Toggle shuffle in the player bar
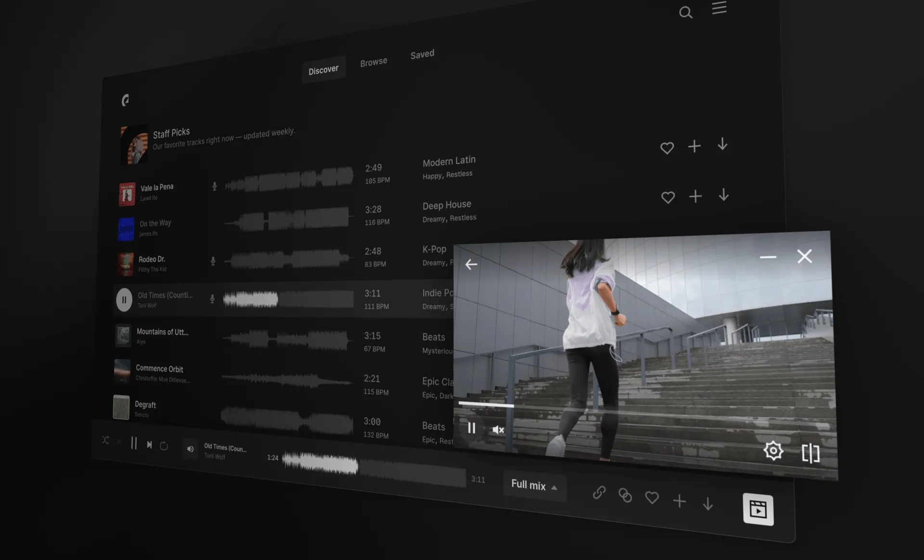This screenshot has height=560, width=924. [x=105, y=440]
